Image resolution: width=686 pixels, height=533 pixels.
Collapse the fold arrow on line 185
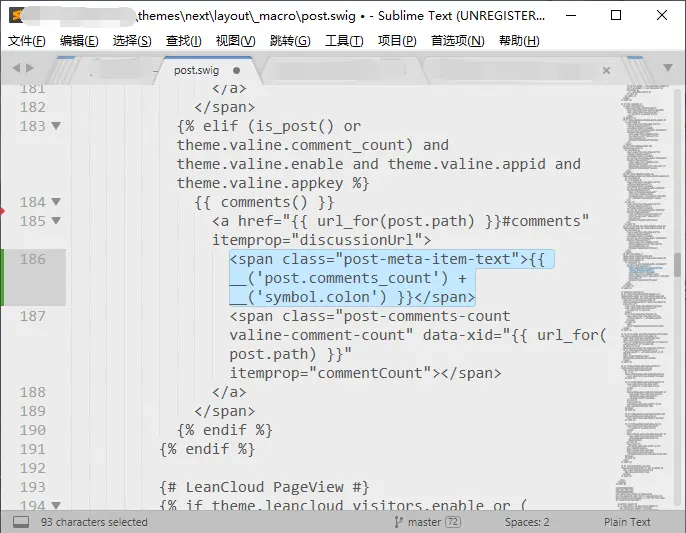pos(55,221)
